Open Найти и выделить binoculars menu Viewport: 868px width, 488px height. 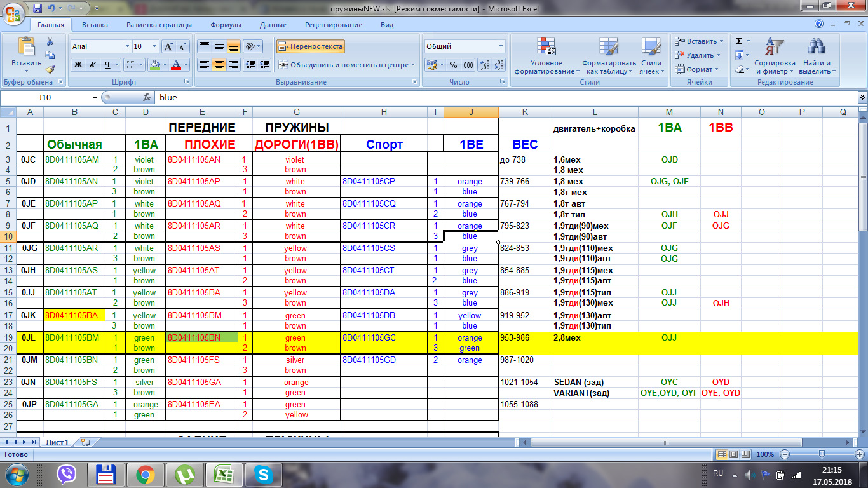(x=817, y=56)
